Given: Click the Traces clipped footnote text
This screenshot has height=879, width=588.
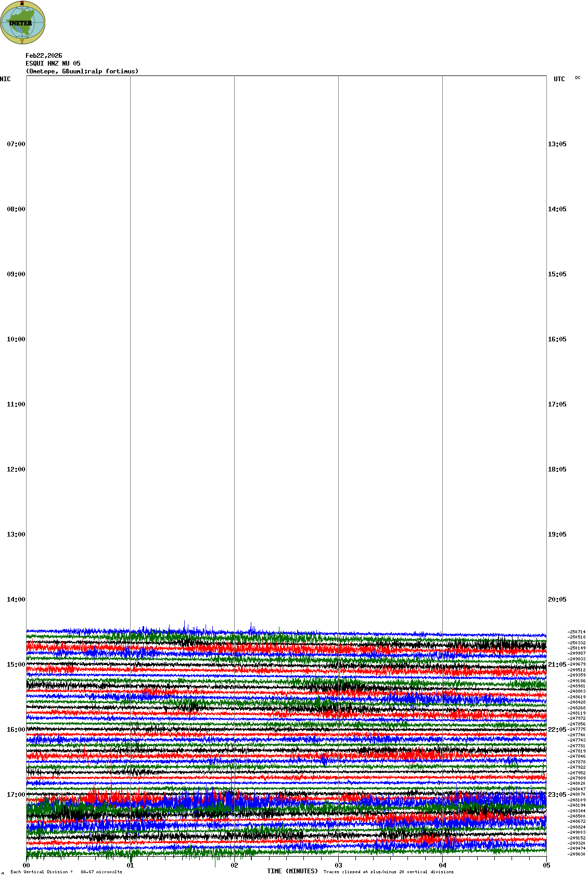Looking at the screenshot, I should click(x=388, y=872).
